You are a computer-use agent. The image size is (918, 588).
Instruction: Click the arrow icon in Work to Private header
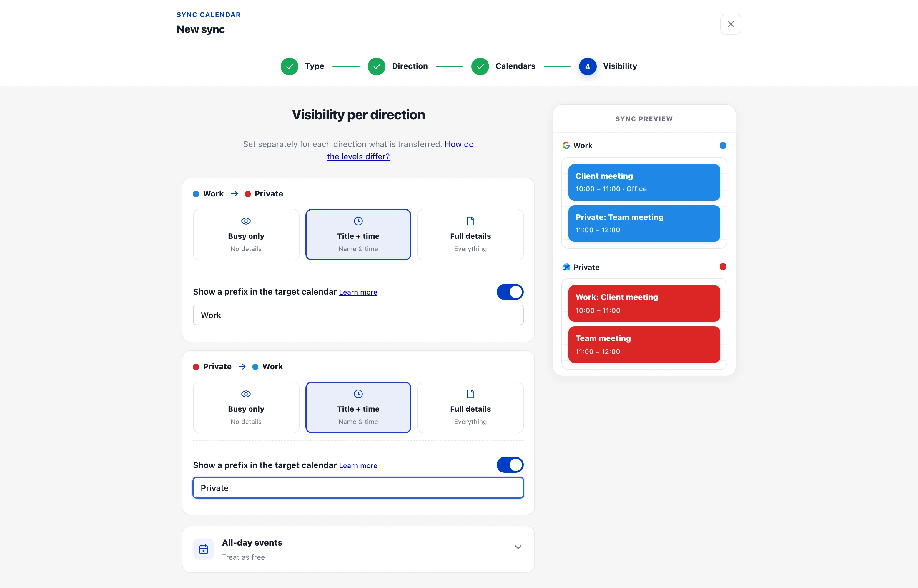point(235,194)
